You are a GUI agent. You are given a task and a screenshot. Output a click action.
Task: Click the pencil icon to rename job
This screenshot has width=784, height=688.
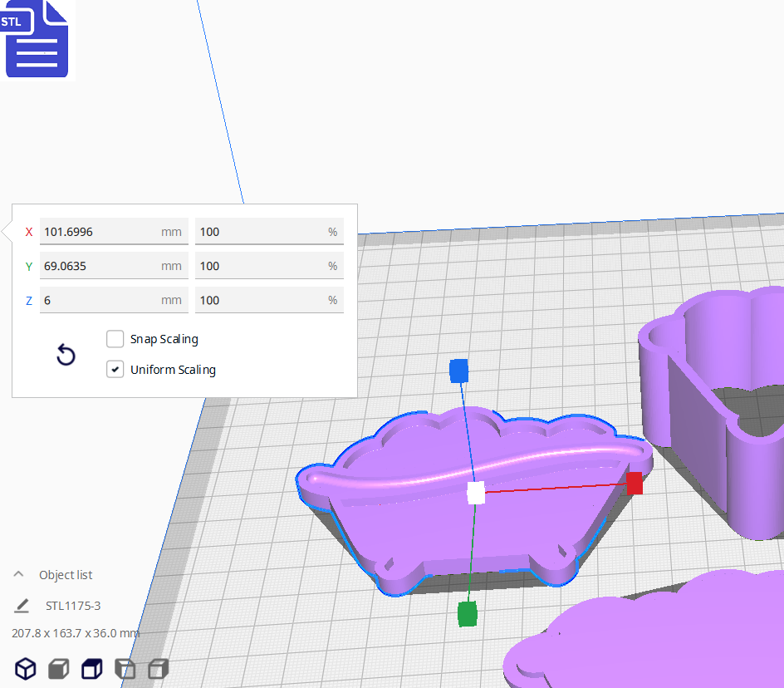pyautogui.click(x=22, y=606)
